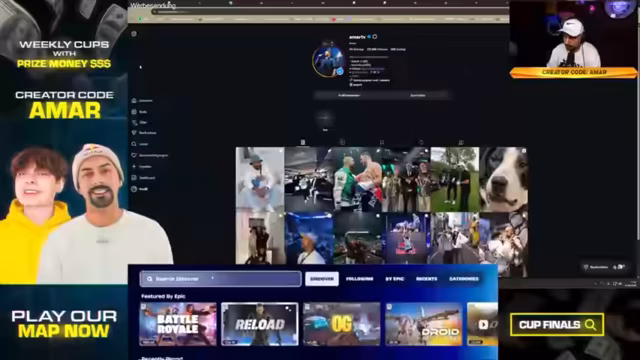This screenshot has height=360, width=640.
Task: Click the create plus icon in sidebar
Action: pos(134,167)
